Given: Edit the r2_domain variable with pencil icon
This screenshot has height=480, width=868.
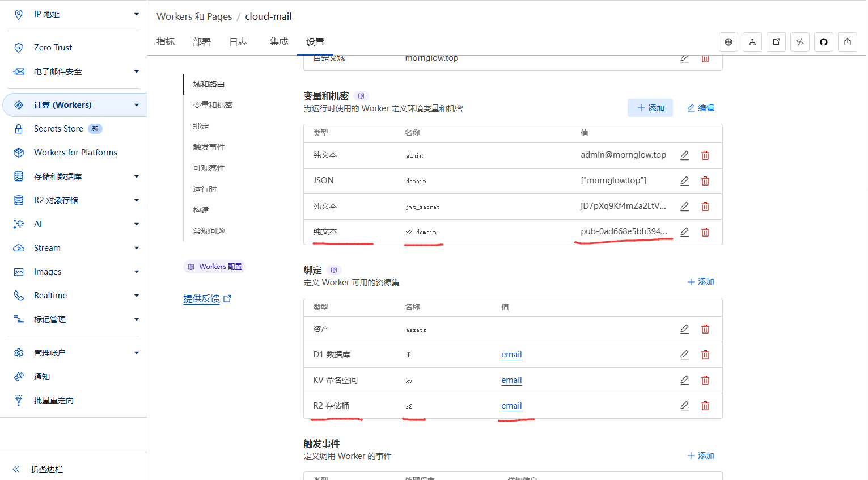Looking at the screenshot, I should [685, 232].
